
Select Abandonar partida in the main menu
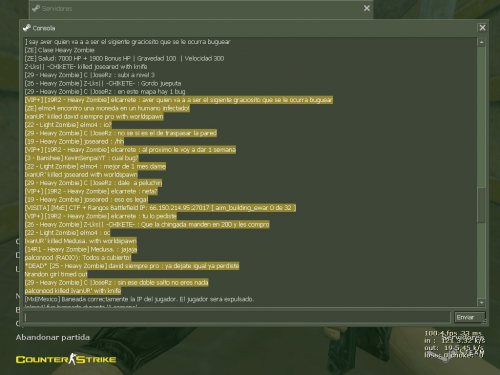(x=53, y=337)
